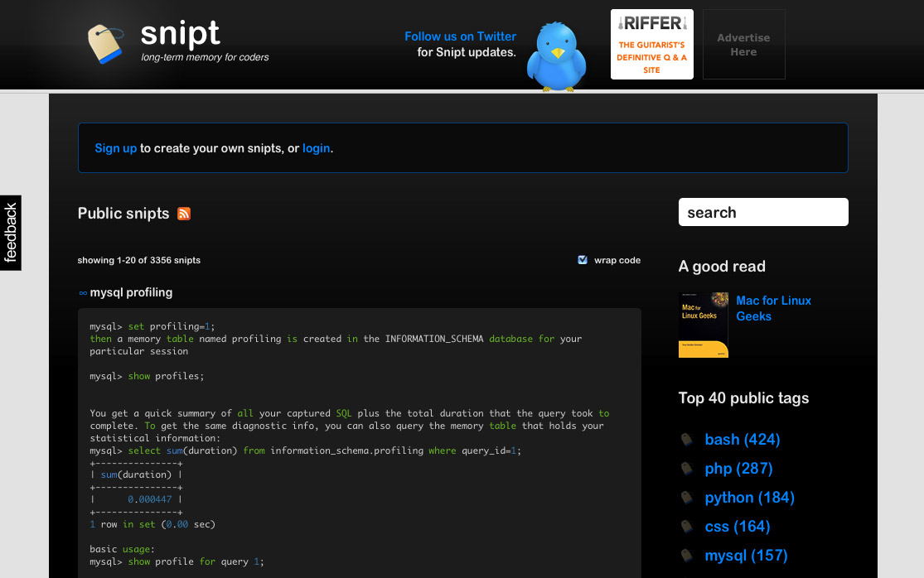
Task: Open the css (164) tag
Action: click(x=738, y=526)
